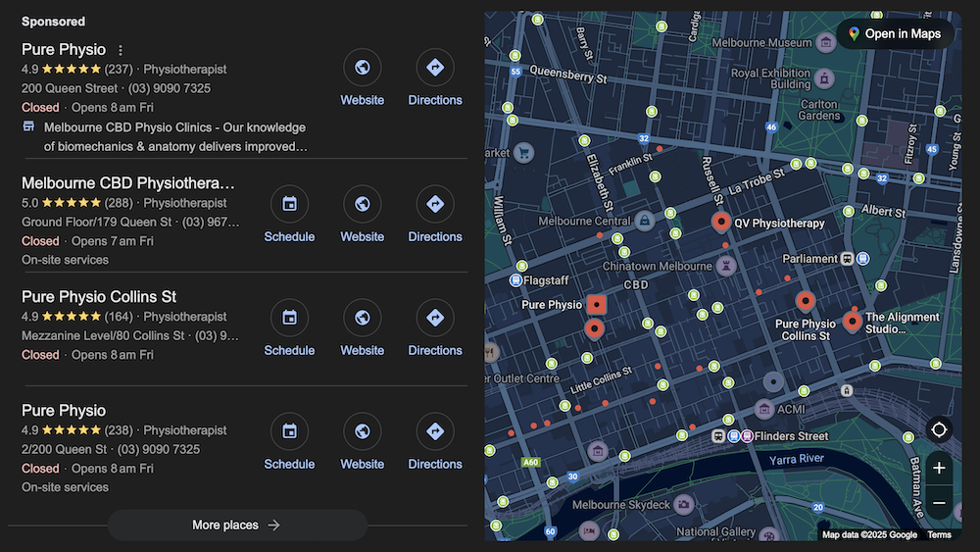
Task: Click 2/200 Queen St address text
Action: click(64, 449)
